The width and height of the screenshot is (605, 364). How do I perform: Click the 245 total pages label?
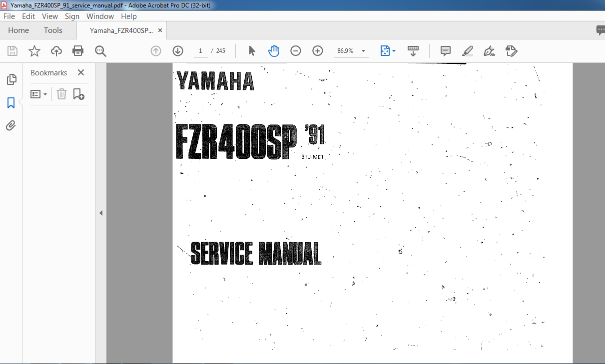(x=220, y=51)
